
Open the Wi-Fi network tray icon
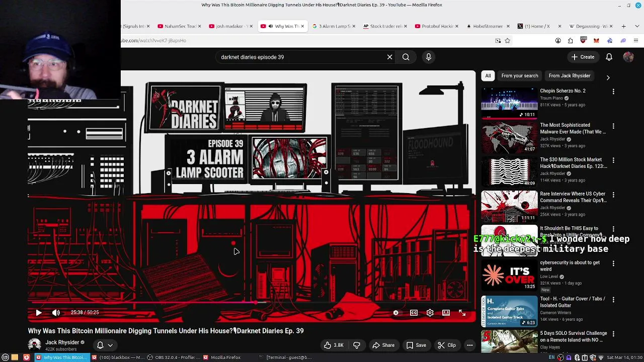coord(600,357)
